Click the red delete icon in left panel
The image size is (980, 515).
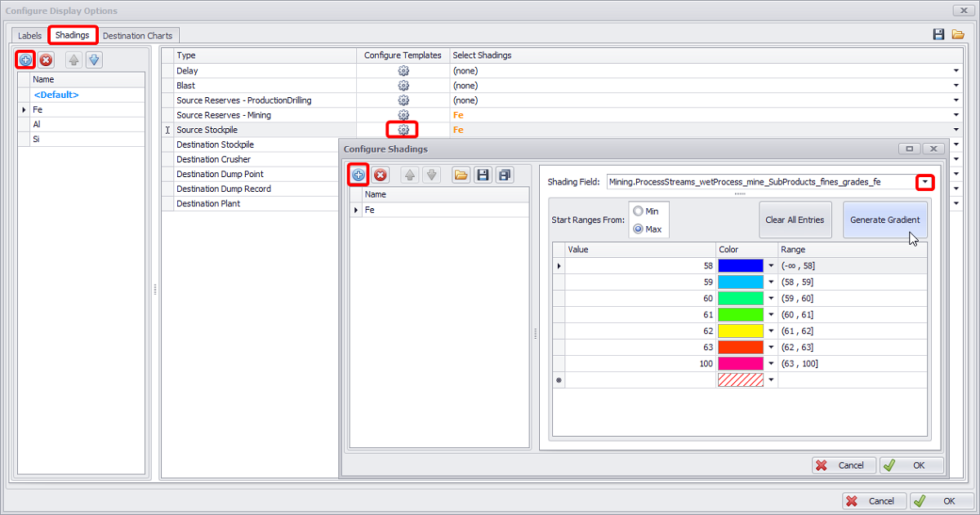tap(46, 60)
